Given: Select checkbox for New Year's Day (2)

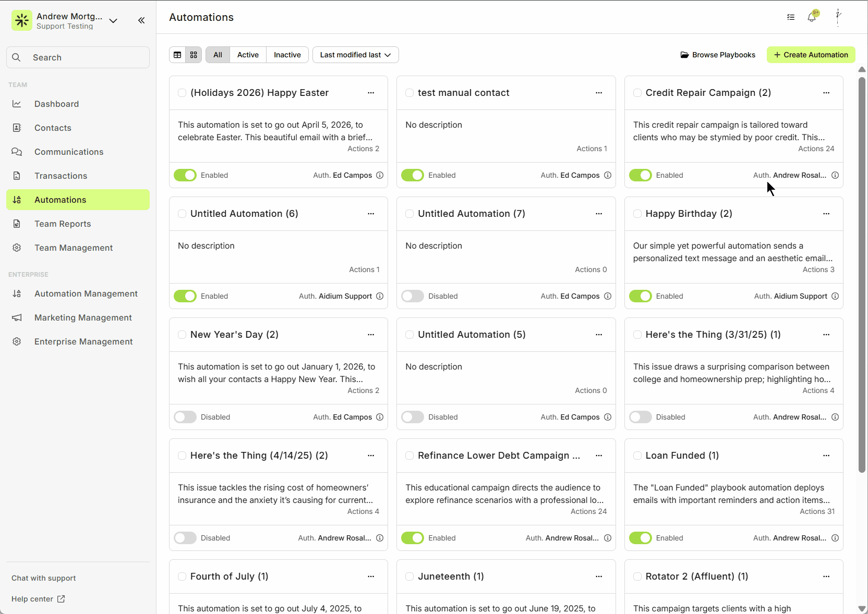Looking at the screenshot, I should point(182,335).
